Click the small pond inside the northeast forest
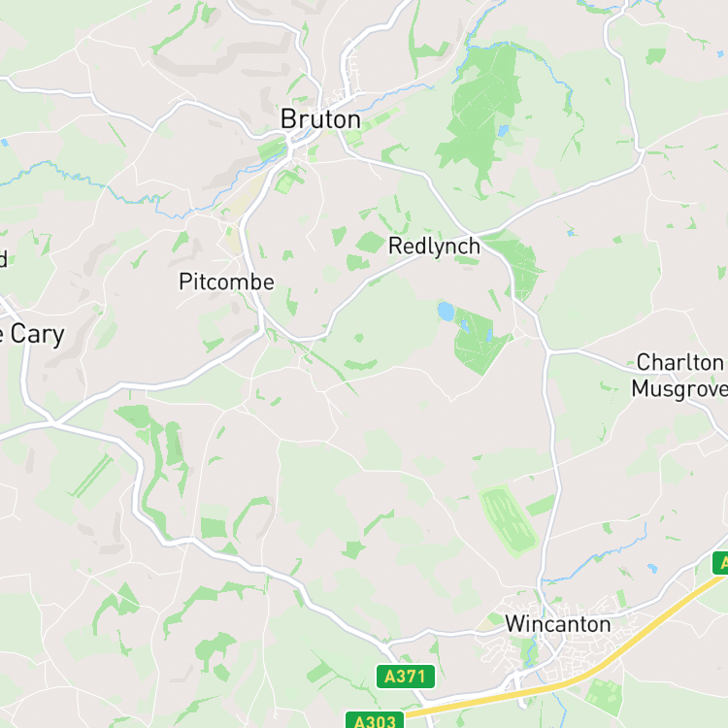 pyautogui.click(x=503, y=131)
